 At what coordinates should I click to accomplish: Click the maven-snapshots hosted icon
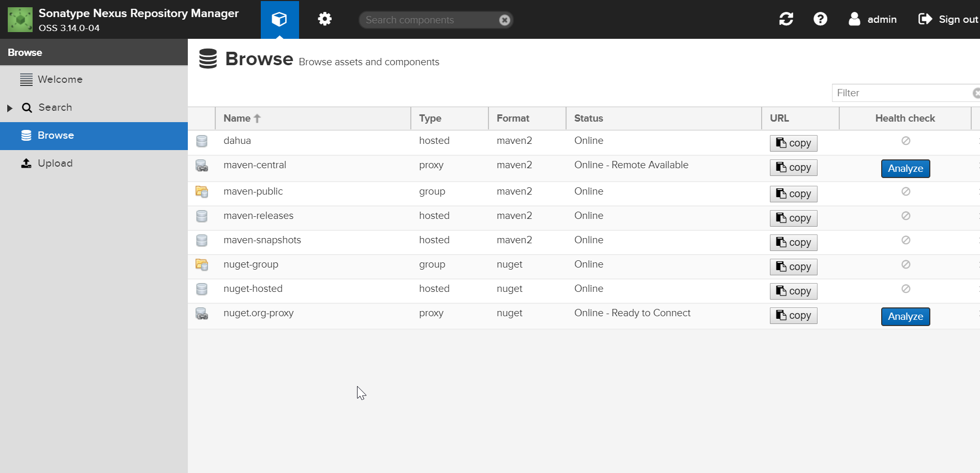click(x=202, y=240)
